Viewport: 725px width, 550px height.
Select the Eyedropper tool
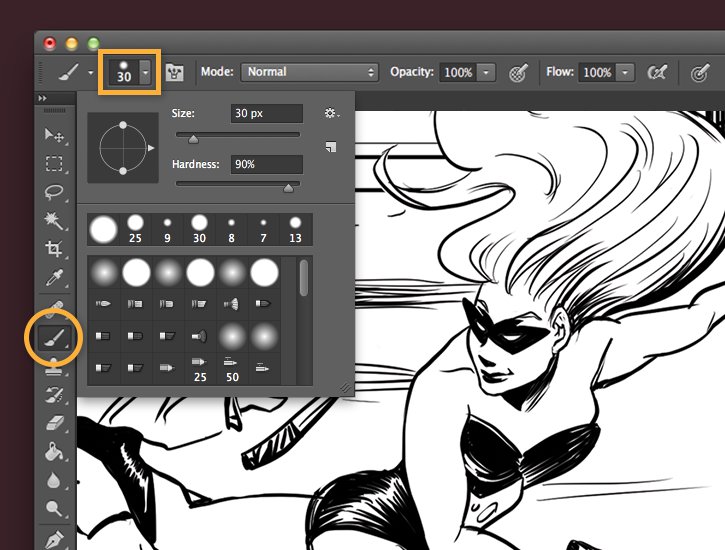[x=54, y=277]
